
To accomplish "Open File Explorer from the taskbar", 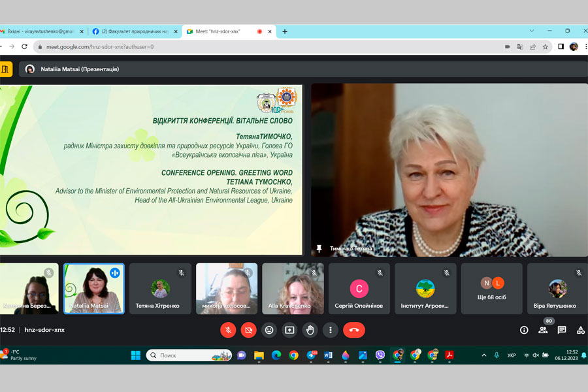I will 259,355.
